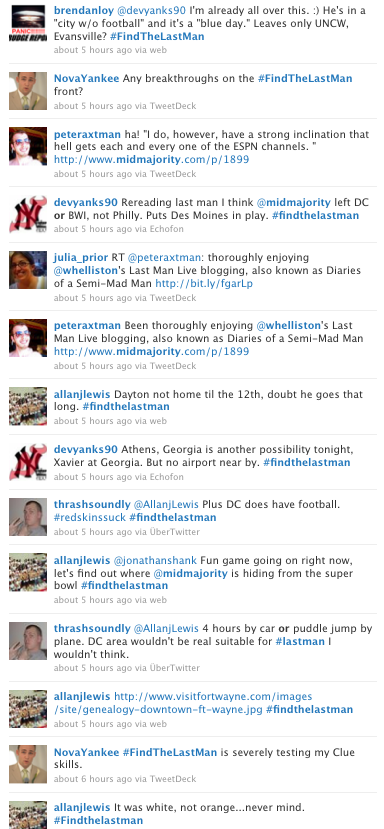
Task: Click brendanloy's Panic Budget Report avatar
Action: click(x=28, y=23)
